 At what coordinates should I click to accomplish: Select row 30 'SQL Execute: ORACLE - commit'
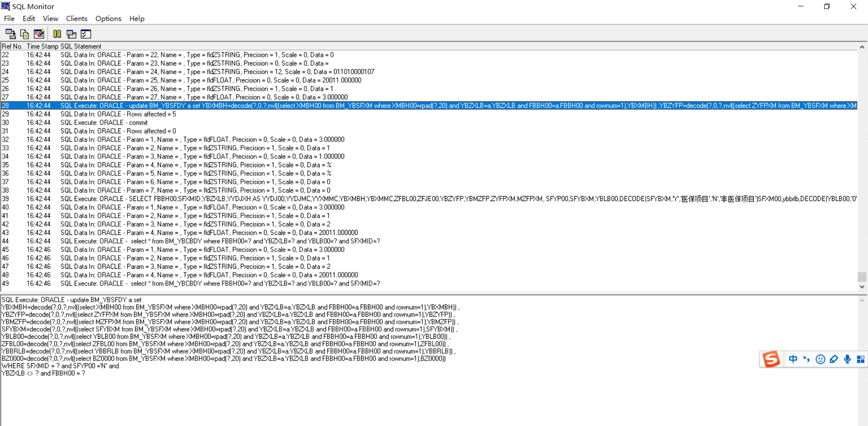point(429,122)
